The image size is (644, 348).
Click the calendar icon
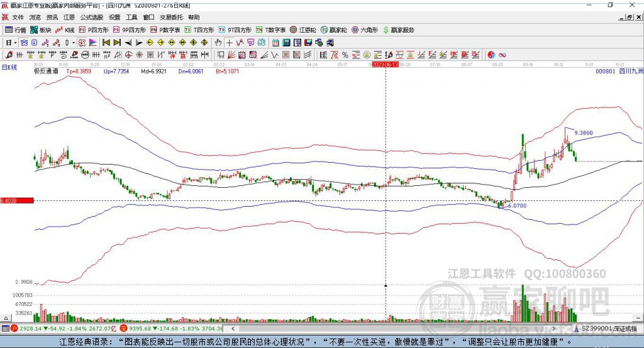click(275, 43)
